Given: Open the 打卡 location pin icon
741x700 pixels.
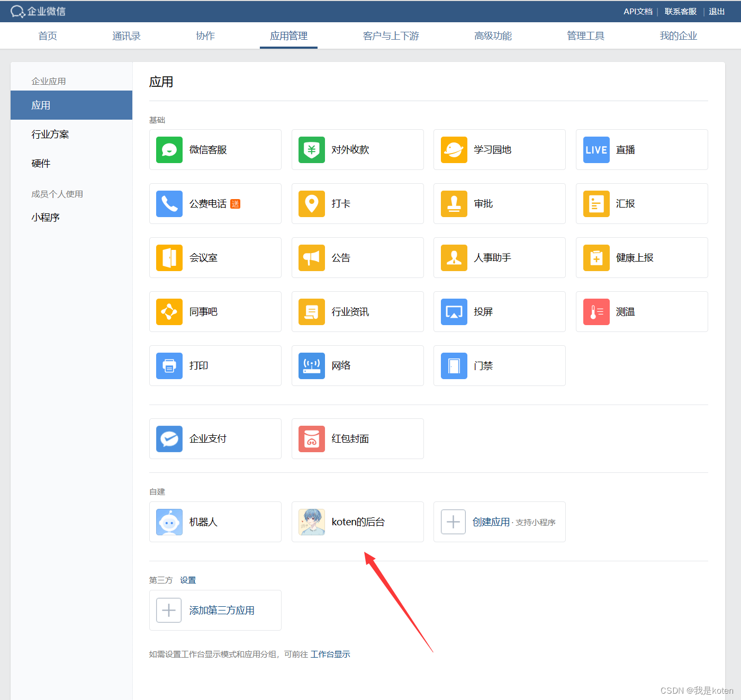Looking at the screenshot, I should 312,204.
